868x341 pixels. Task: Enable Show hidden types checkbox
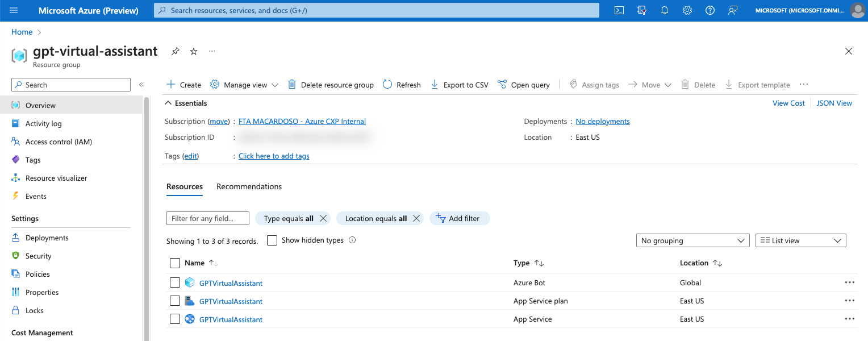point(272,240)
